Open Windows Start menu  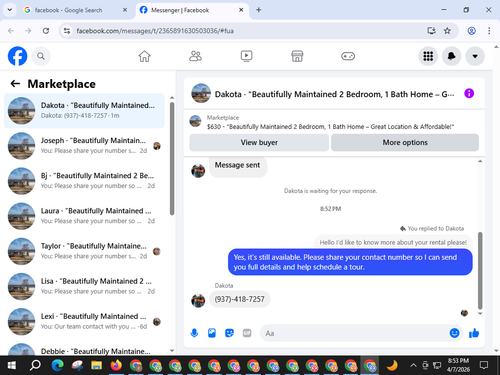pyautogui.click(x=11, y=366)
